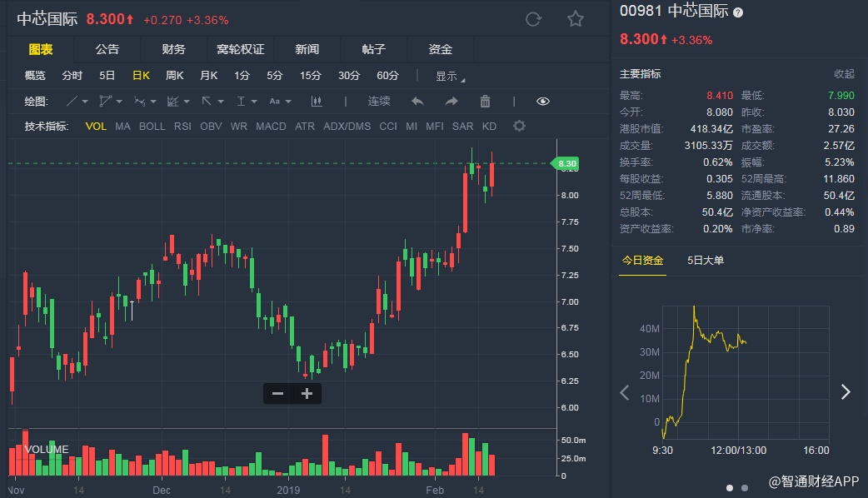Viewport: 868px width, 498px height.
Task: Select the line drawing tool
Action: point(72,102)
